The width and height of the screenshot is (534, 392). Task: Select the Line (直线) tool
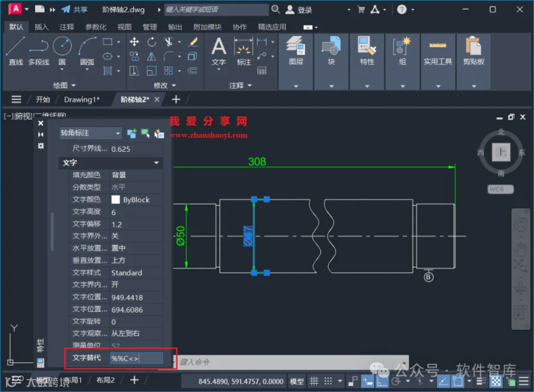pos(15,51)
